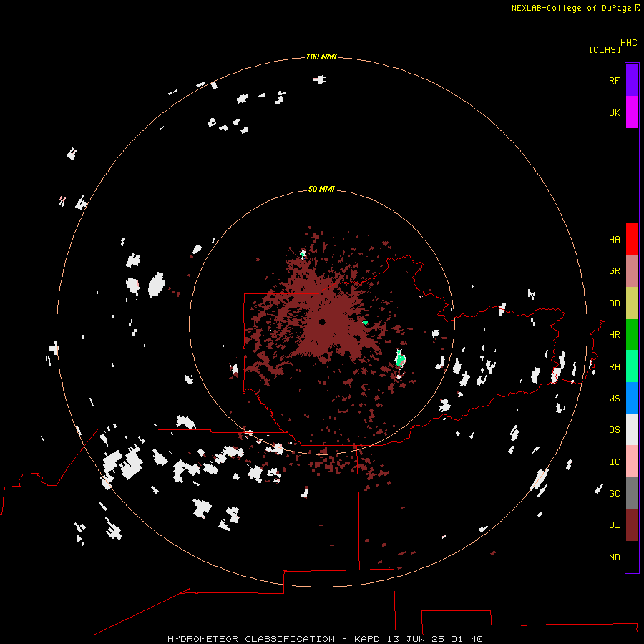Click the 'ND' legend label
Screen dimensions: 644x644
[x=614, y=557]
